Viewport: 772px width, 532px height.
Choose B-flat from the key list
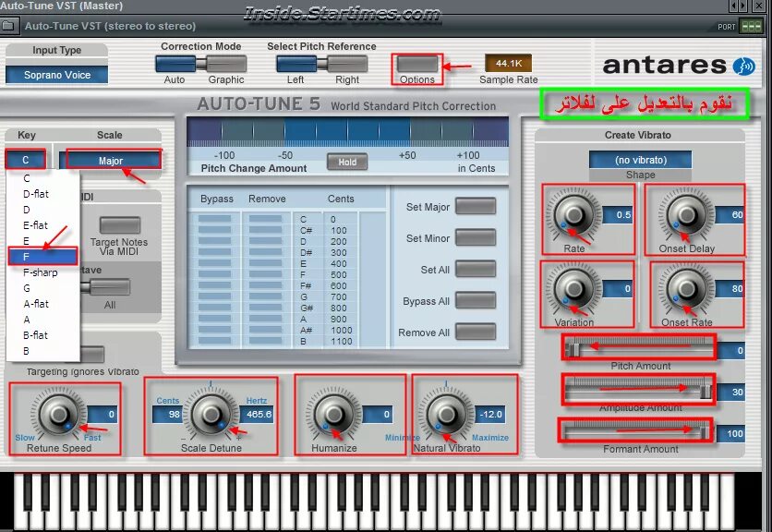point(42,335)
